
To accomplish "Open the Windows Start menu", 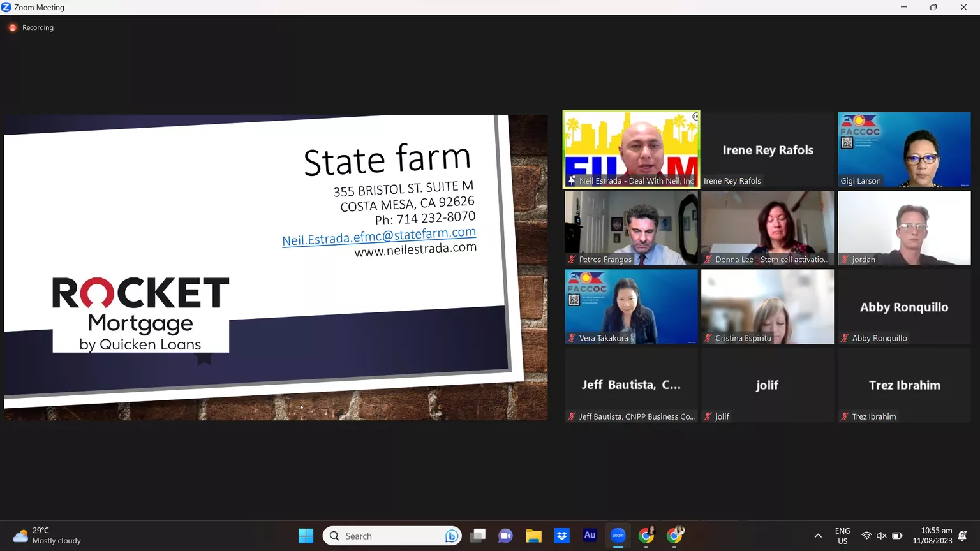I will pos(306,536).
